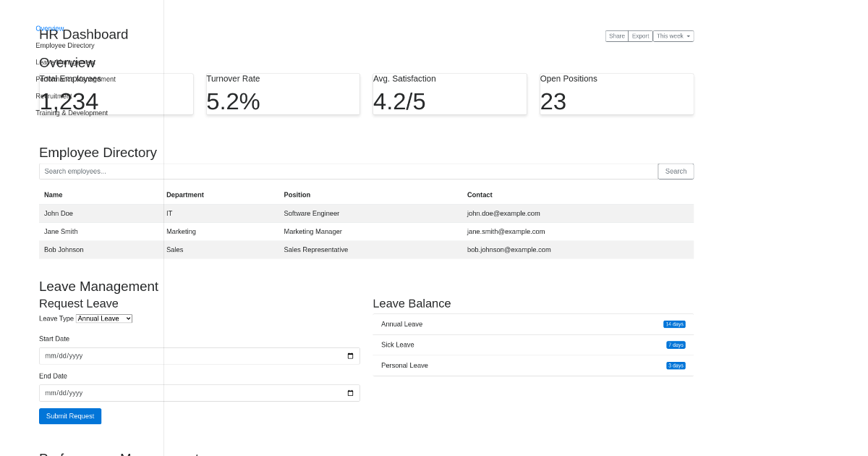Viewport: 868px width, 456px height.
Task: Go to Training & Development
Action: (x=72, y=113)
